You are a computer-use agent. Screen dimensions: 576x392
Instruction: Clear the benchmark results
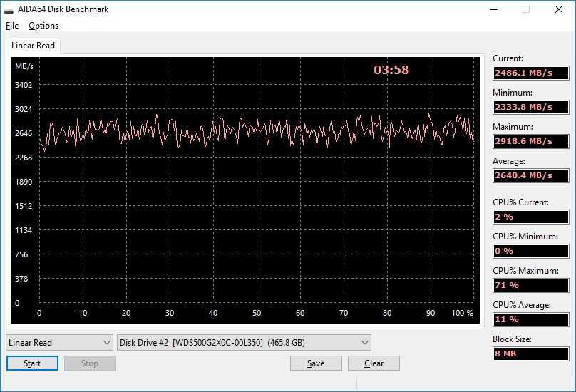click(x=374, y=363)
